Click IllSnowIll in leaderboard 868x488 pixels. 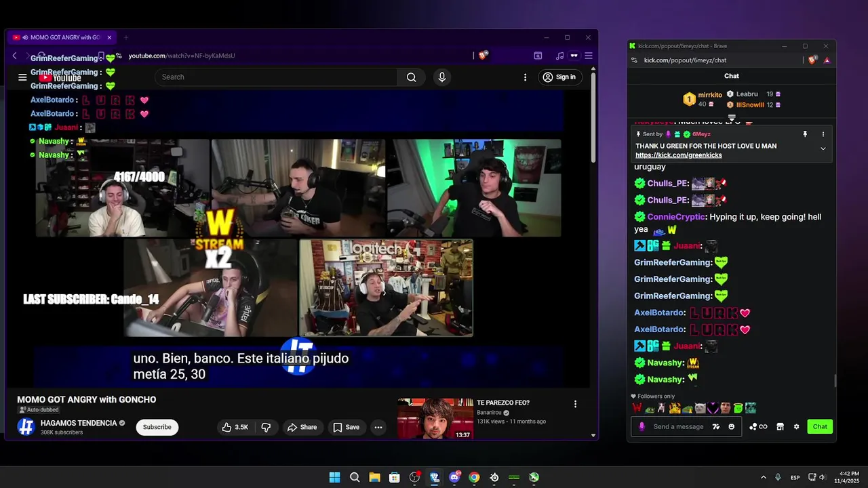pyautogui.click(x=750, y=105)
